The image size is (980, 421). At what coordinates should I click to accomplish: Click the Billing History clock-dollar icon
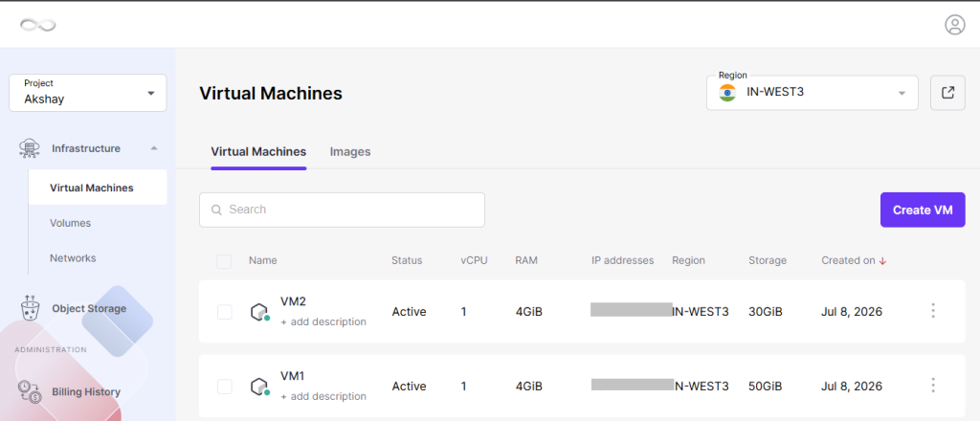30,391
